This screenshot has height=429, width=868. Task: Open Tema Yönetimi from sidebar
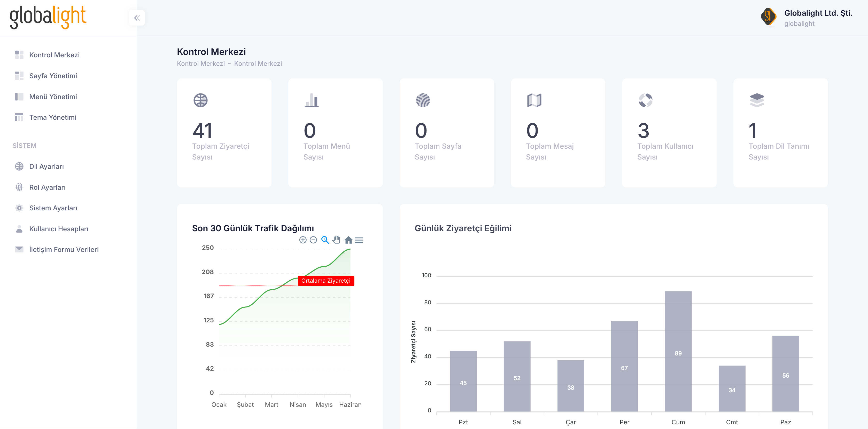[x=52, y=117]
